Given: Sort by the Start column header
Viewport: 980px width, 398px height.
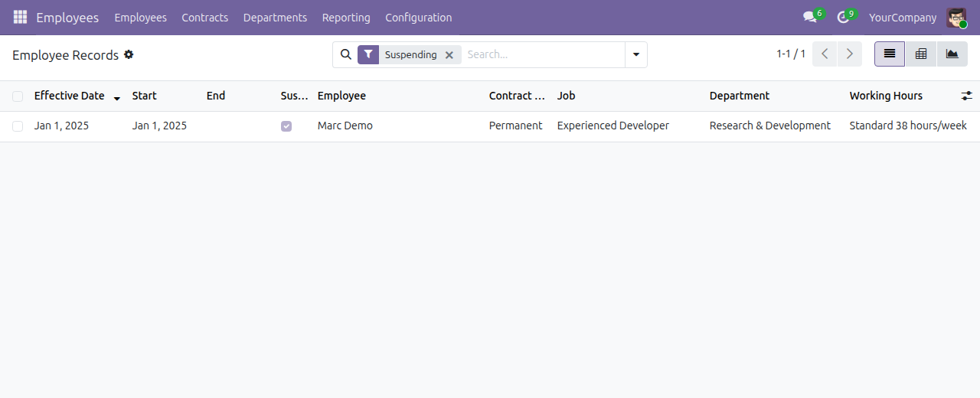Looking at the screenshot, I should point(144,96).
